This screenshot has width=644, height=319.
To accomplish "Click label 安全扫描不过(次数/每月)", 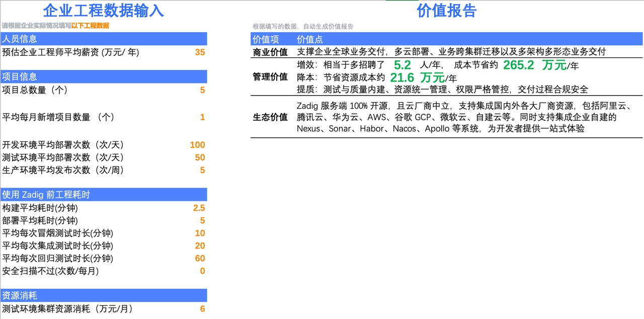I will 50,271.
